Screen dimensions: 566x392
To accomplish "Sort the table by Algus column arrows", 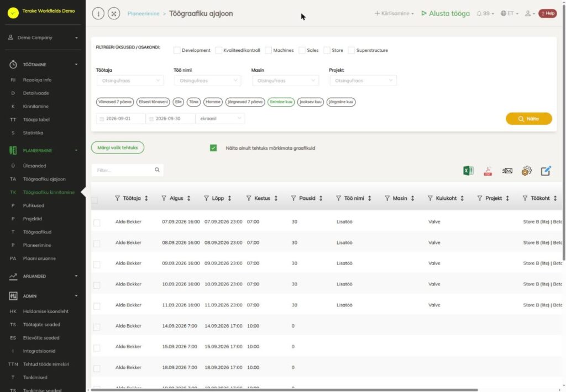I will pyautogui.click(x=188, y=198).
